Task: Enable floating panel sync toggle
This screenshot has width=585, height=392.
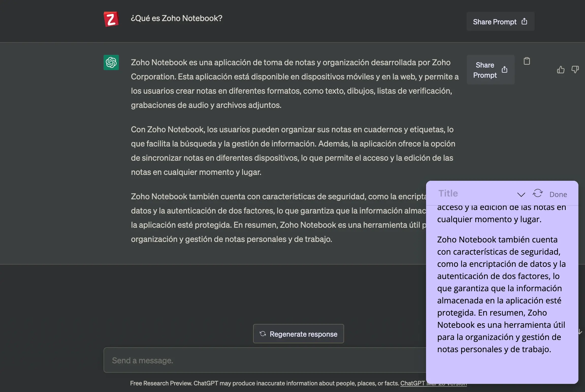Action: click(x=538, y=193)
